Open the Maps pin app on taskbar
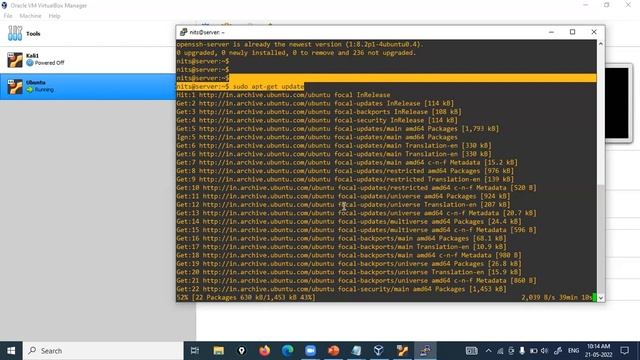This screenshot has height=360, width=640. click(x=242, y=351)
